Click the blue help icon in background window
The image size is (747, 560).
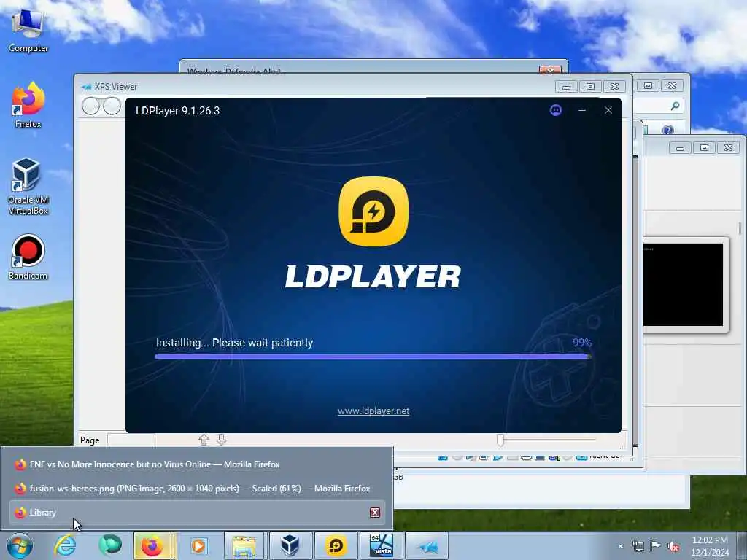point(668,130)
